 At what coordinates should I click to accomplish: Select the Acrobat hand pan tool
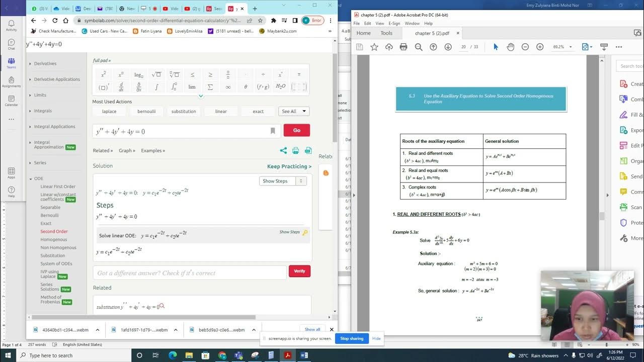tap(510, 47)
